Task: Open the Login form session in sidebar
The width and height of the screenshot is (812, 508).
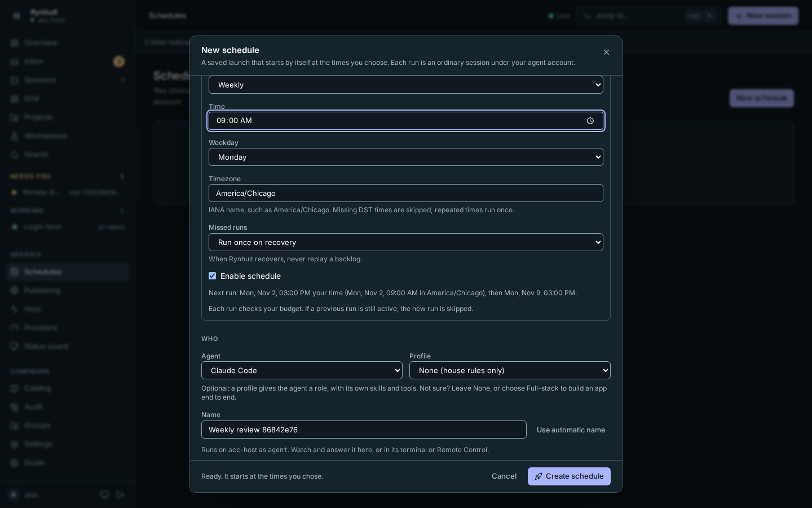Action: coord(68,227)
